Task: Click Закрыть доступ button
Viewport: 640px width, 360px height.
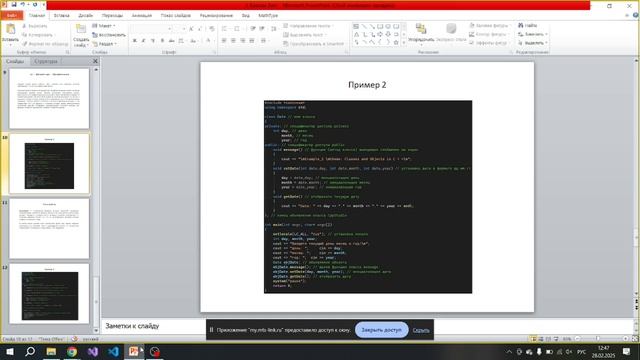Action: click(x=382, y=330)
